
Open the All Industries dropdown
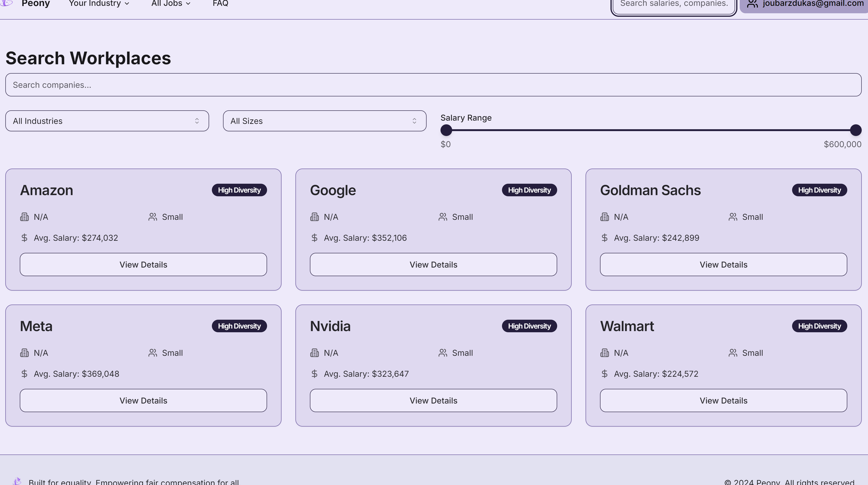tap(107, 121)
